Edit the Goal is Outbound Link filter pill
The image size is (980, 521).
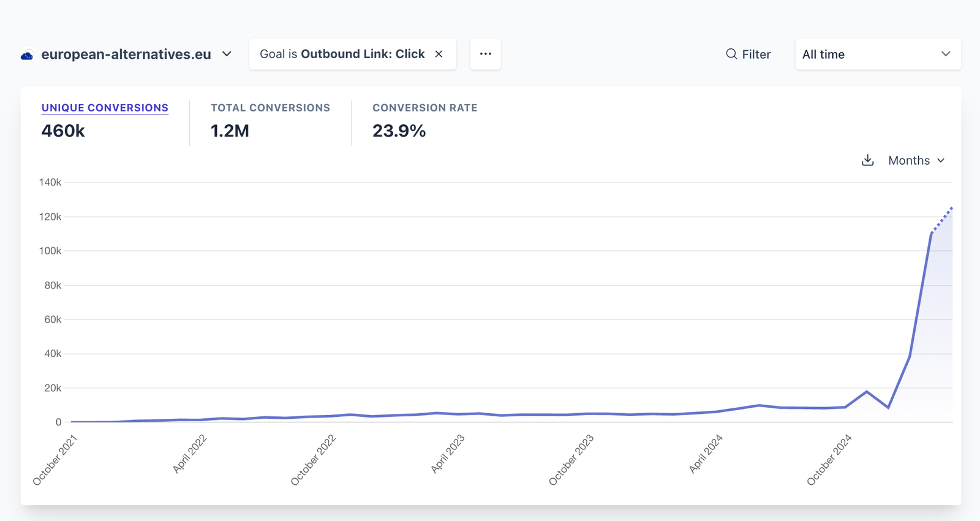pos(342,54)
